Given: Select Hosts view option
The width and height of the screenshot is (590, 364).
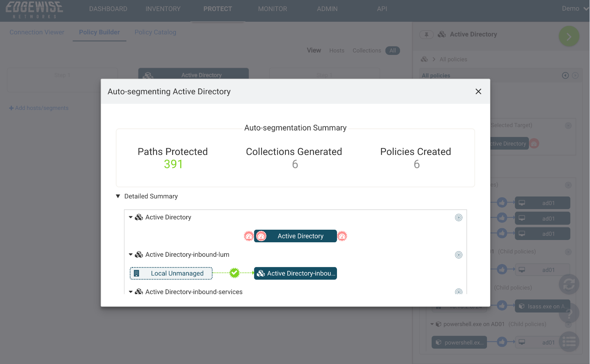Looking at the screenshot, I should (337, 50).
